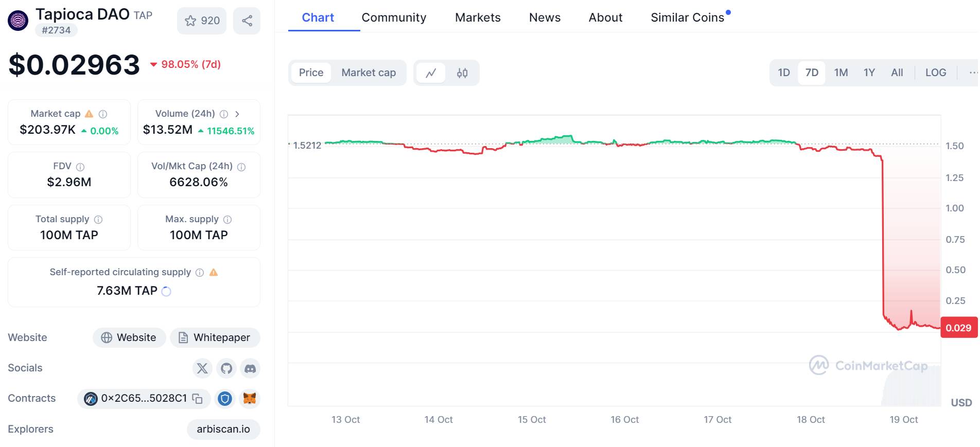This screenshot has height=447, width=980.
Task: Select 7D time range
Action: [812, 73]
